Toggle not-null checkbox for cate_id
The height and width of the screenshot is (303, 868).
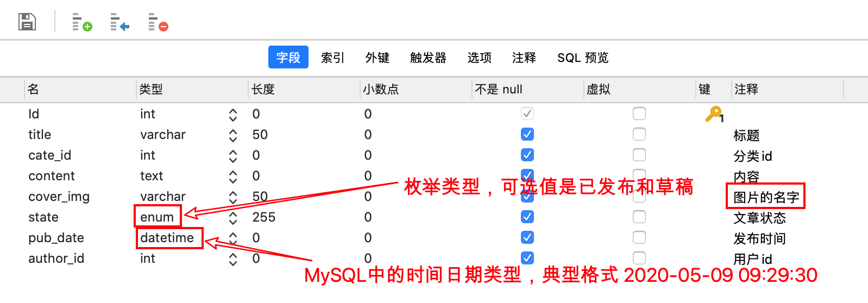tap(527, 155)
